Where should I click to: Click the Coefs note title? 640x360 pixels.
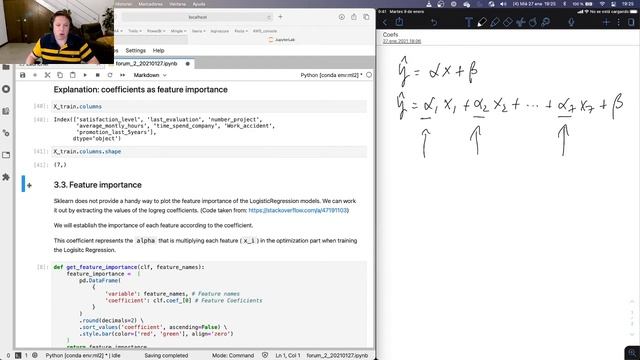390,35
